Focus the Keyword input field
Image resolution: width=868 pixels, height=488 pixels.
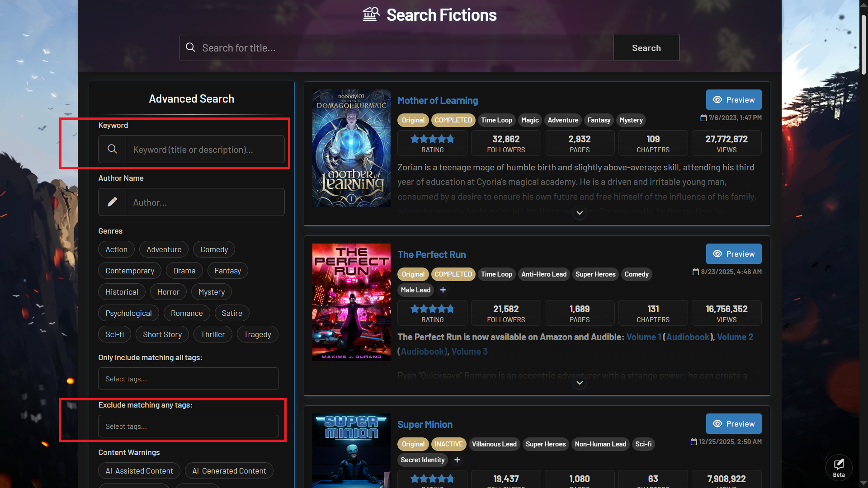pyautogui.click(x=205, y=149)
